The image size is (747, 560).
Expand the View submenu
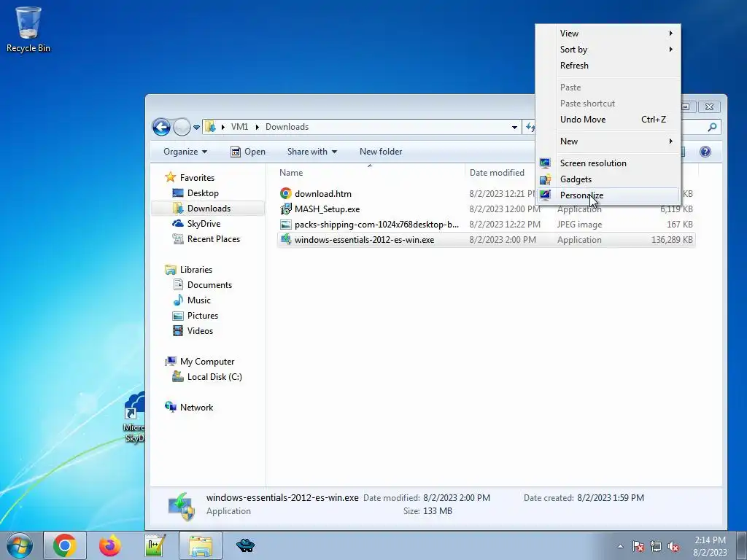(608, 34)
